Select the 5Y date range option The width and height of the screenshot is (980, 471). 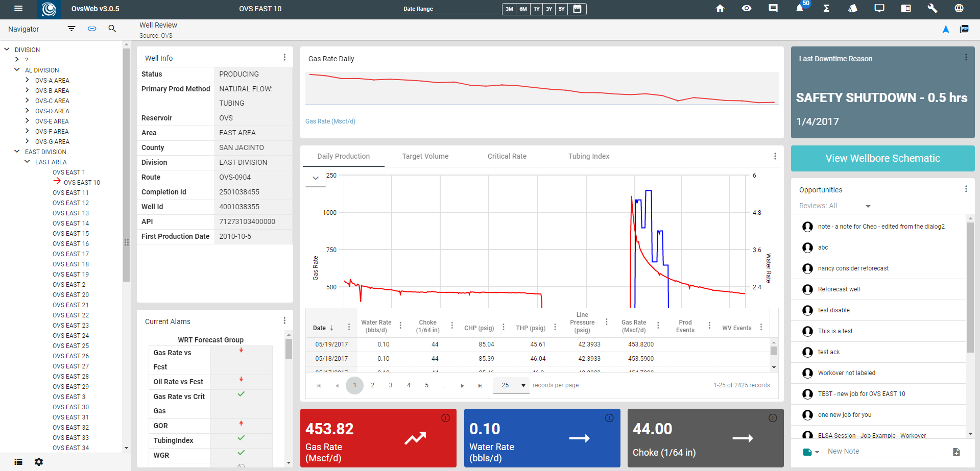tap(561, 9)
